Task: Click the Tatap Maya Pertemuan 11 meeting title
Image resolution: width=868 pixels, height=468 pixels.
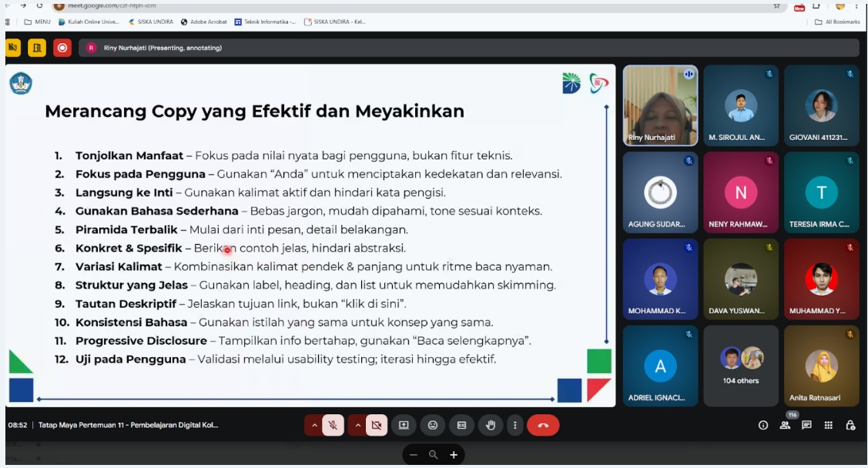Action: point(128,426)
